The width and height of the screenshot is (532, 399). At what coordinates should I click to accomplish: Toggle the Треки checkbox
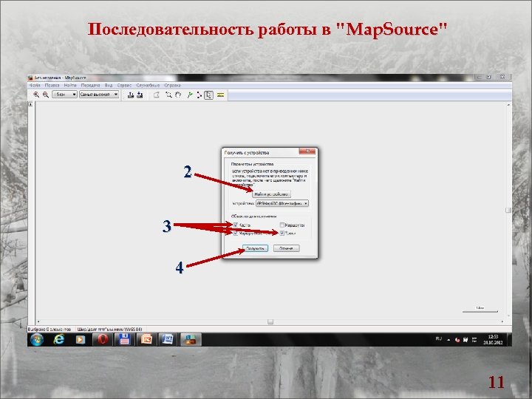[x=282, y=233]
